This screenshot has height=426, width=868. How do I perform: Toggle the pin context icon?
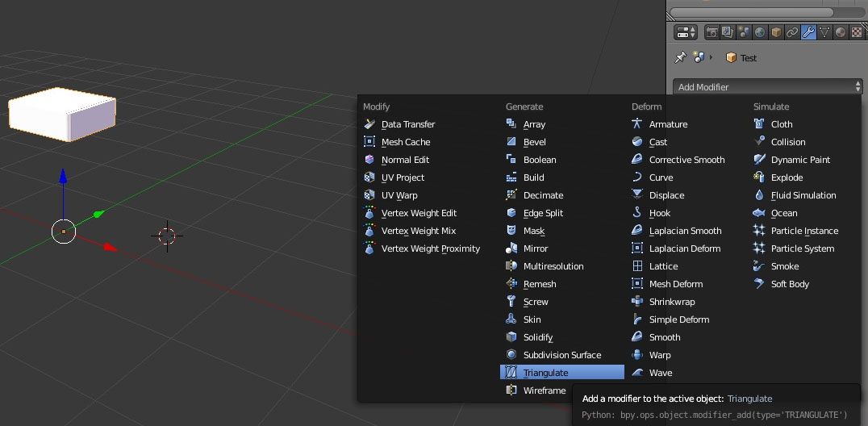tap(680, 57)
